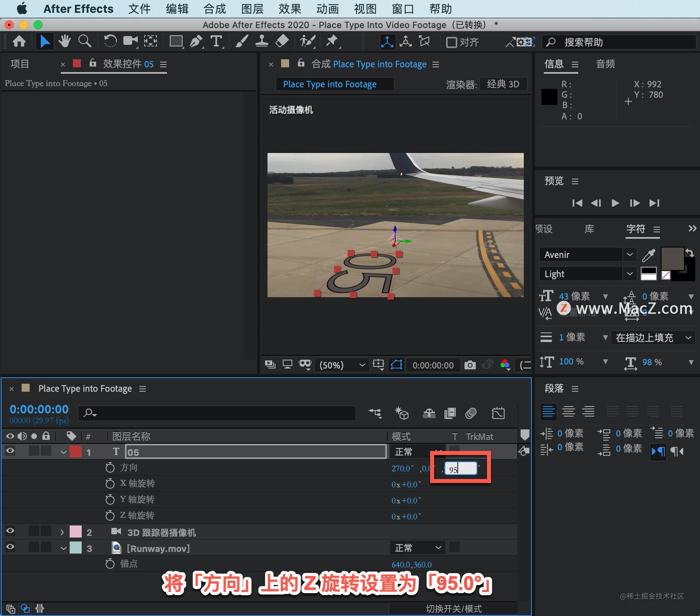Select the Brush tool

241,41
